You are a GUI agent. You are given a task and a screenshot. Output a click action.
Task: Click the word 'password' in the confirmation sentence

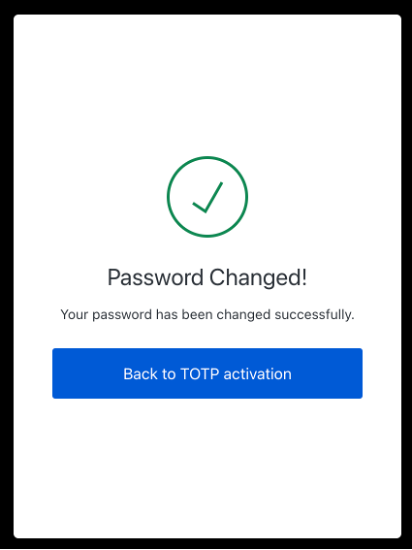[x=122, y=315]
